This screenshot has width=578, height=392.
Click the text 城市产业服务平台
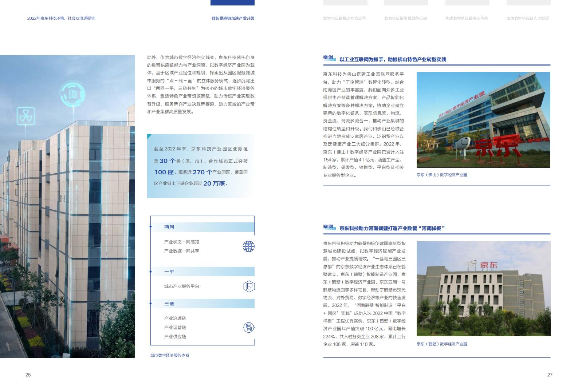[x=182, y=286]
